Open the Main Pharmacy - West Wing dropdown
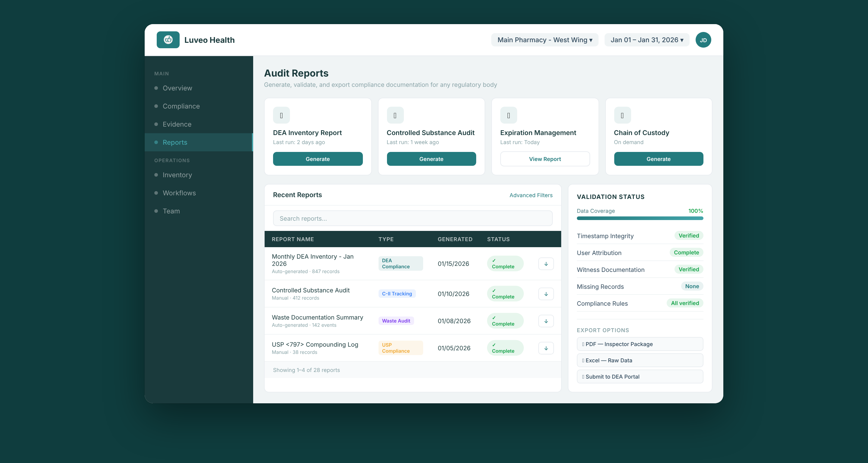Screen dimensions: 868x463 pos(545,40)
